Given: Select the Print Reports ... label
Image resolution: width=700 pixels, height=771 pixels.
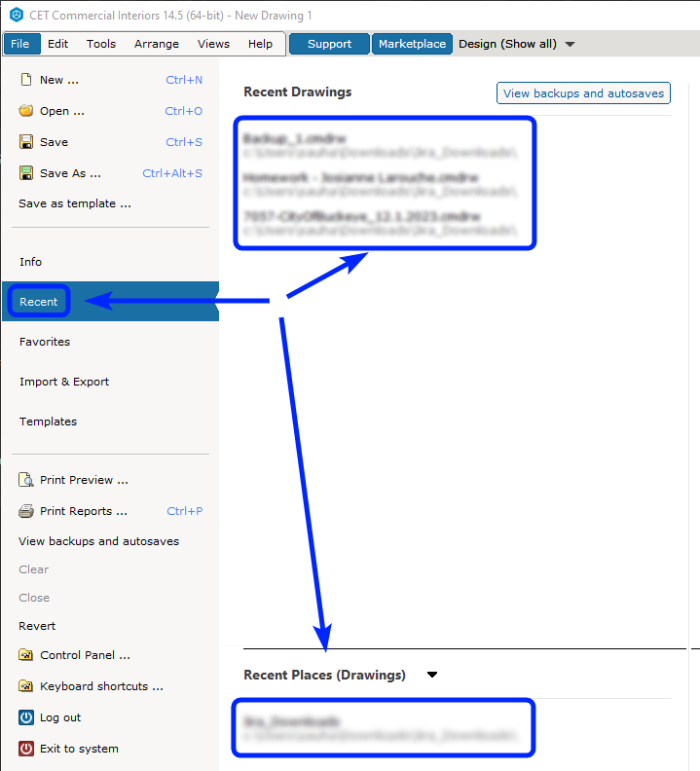Looking at the screenshot, I should [84, 511].
